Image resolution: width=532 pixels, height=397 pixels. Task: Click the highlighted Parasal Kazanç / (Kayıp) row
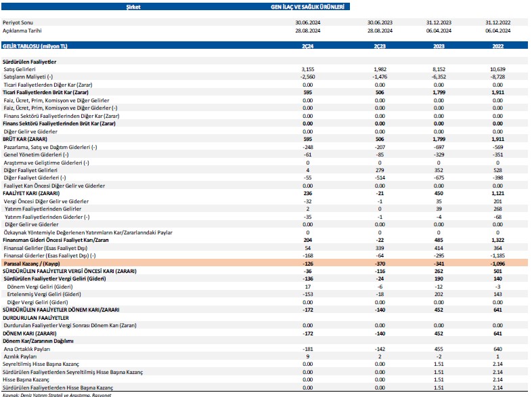tap(30, 263)
